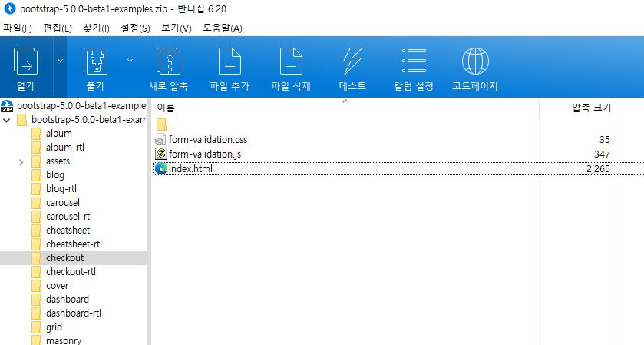Select the cheatsheet-rtl folder in tree
The image size is (644, 345).
(74, 244)
